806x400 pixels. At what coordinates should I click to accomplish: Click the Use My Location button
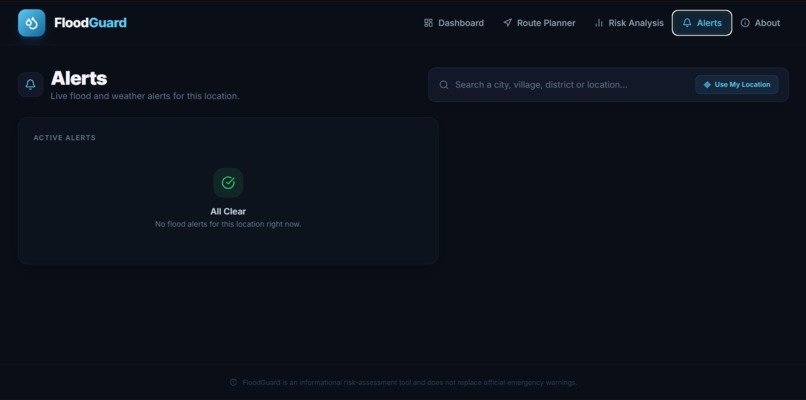click(x=737, y=85)
